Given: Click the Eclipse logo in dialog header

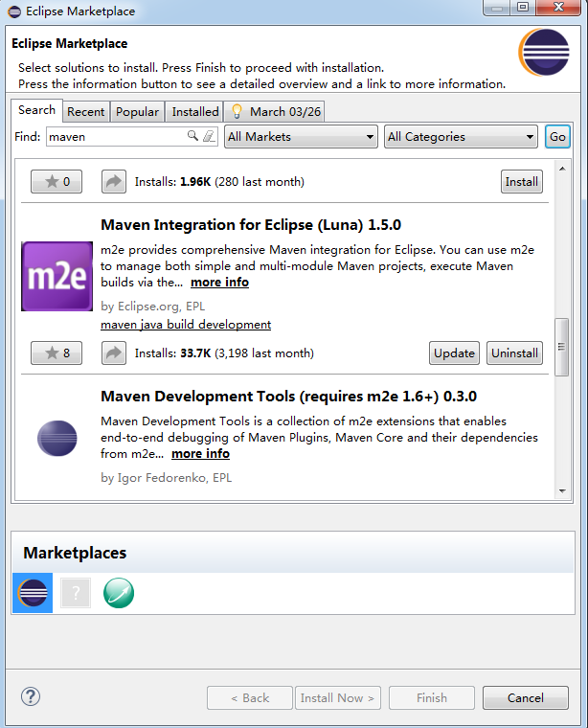Looking at the screenshot, I should point(544,53).
